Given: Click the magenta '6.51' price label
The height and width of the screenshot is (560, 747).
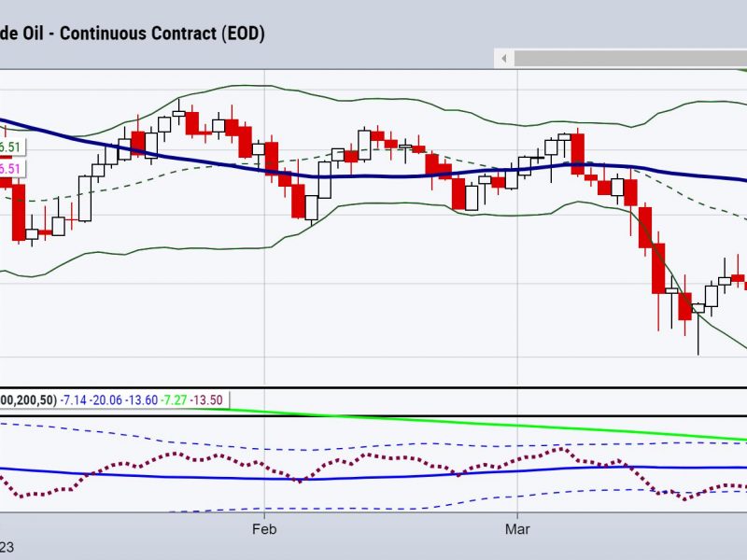Looking at the screenshot, I should pyautogui.click(x=10, y=169).
